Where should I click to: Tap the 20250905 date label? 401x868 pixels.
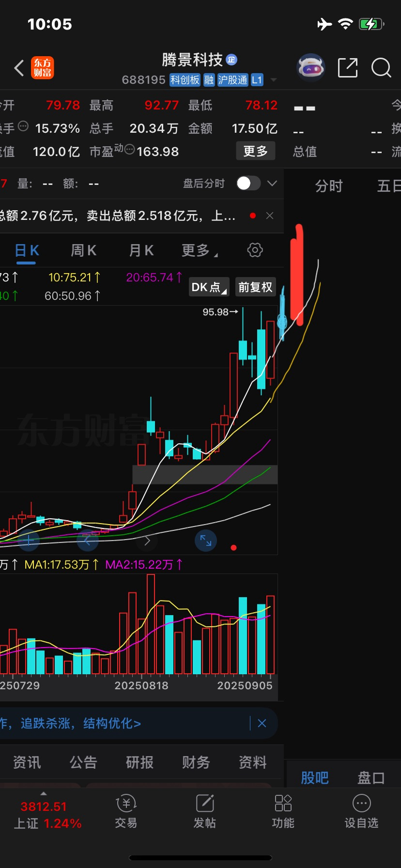pos(245,685)
